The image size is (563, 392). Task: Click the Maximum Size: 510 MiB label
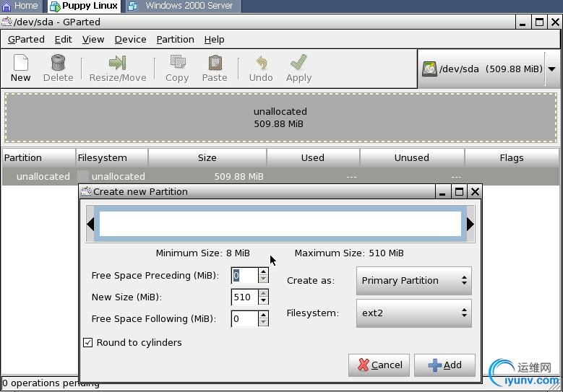[x=349, y=253]
